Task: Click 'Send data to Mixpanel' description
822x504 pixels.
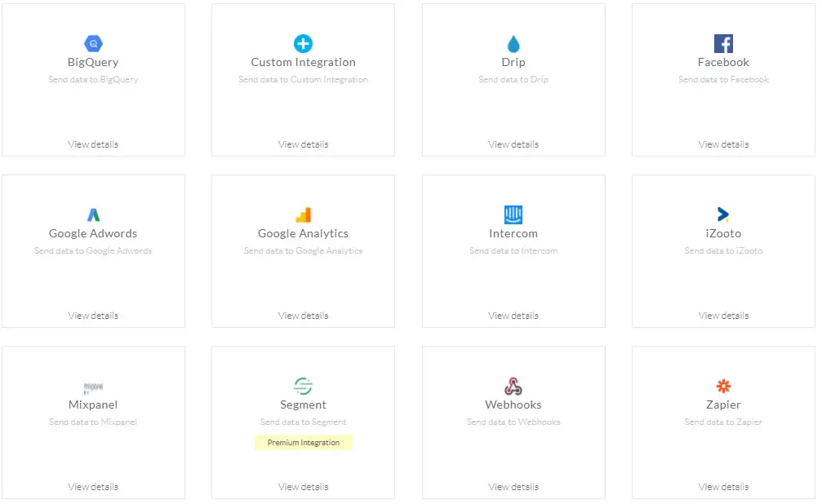Action: 93,422
